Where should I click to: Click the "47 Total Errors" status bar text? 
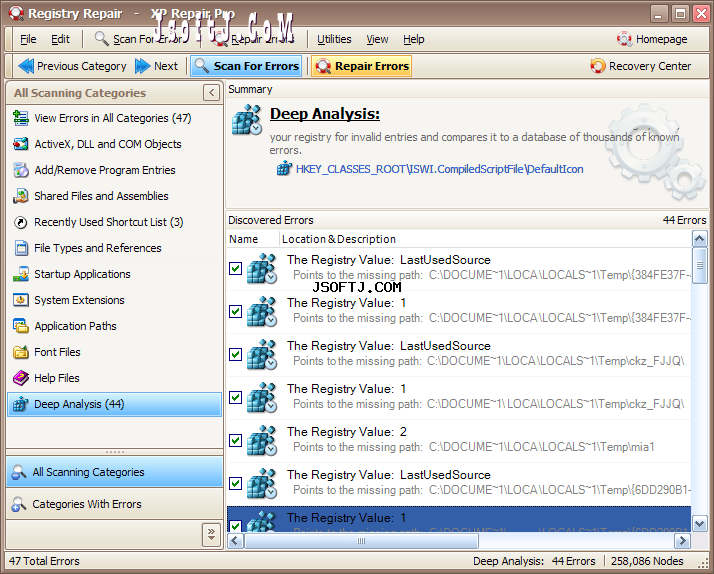point(44,561)
